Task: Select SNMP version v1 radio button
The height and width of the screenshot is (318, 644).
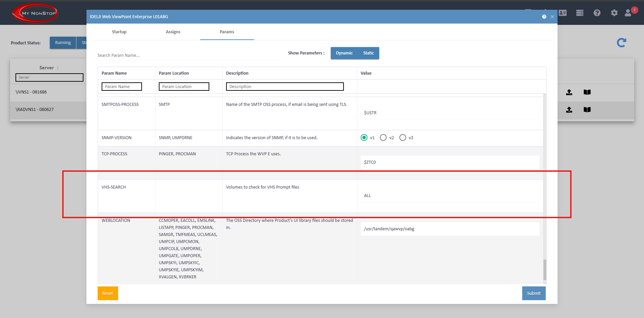Action: coord(364,137)
